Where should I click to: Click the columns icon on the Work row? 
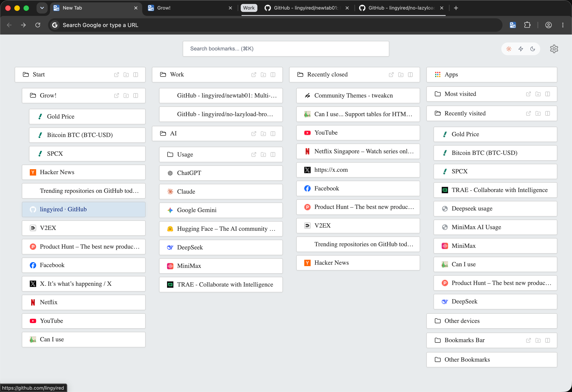click(273, 74)
